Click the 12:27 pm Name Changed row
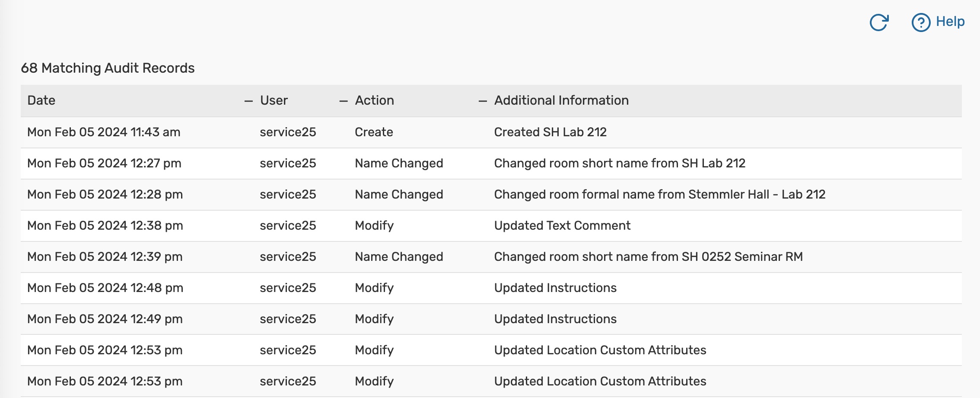This screenshot has height=398, width=980. click(x=104, y=164)
